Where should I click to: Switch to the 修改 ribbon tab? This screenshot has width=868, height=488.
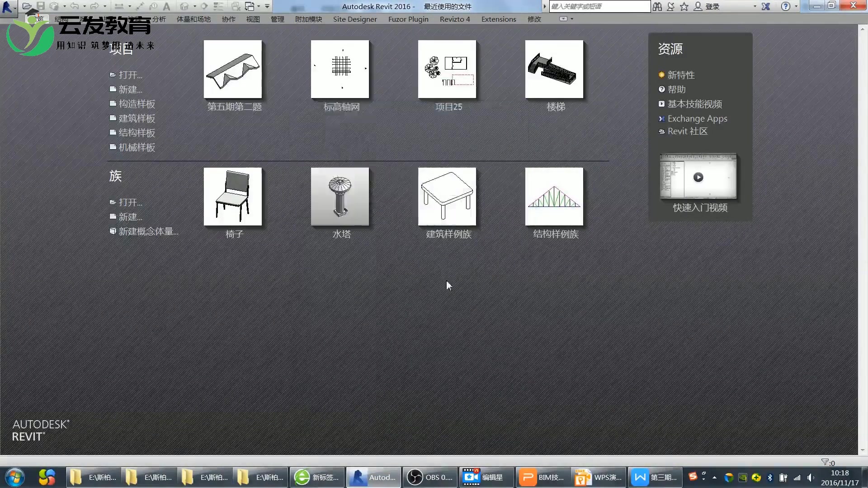(534, 19)
